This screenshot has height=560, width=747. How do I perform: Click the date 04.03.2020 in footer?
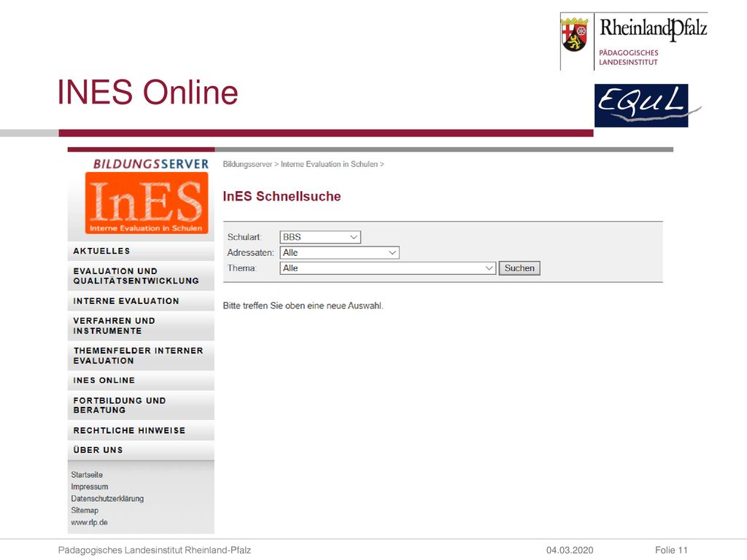click(570, 550)
